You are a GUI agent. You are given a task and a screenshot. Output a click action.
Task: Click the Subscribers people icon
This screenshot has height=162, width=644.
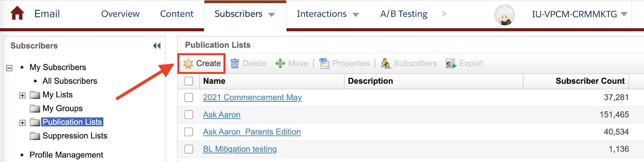coord(386,63)
